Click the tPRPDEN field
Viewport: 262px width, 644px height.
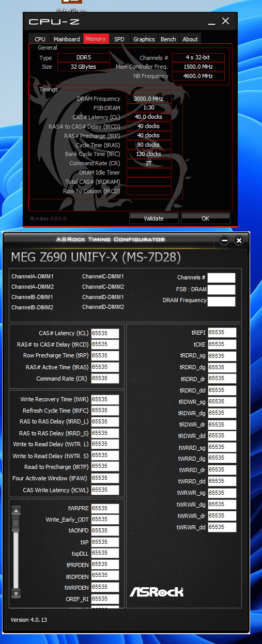pyautogui.click(x=105, y=564)
